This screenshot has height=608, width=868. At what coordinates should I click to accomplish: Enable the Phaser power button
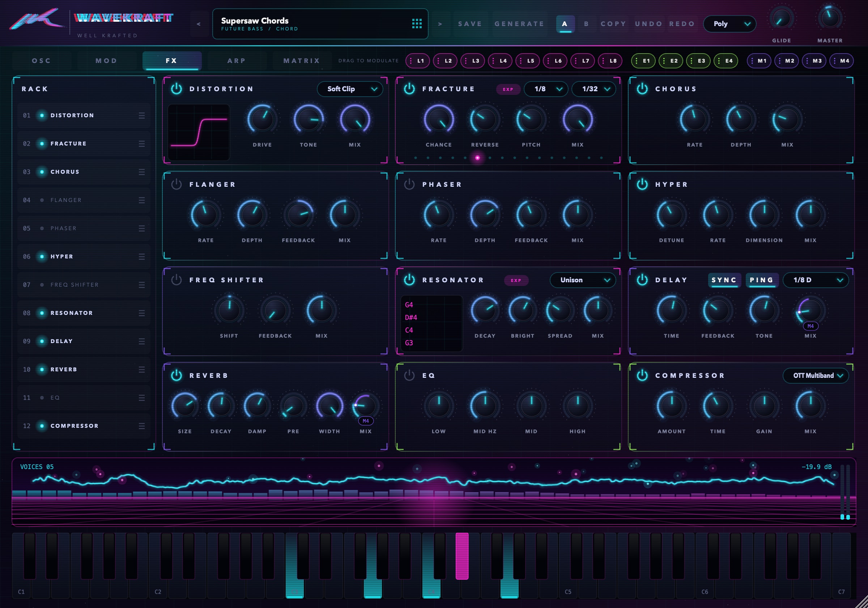click(409, 185)
